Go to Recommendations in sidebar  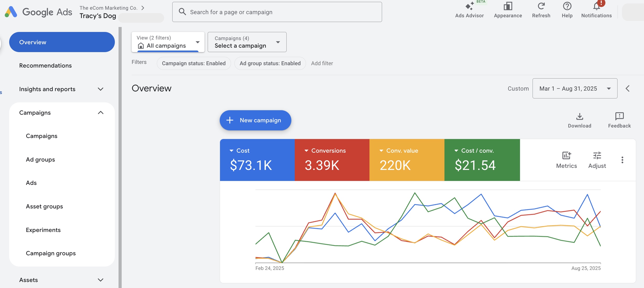[x=45, y=66]
